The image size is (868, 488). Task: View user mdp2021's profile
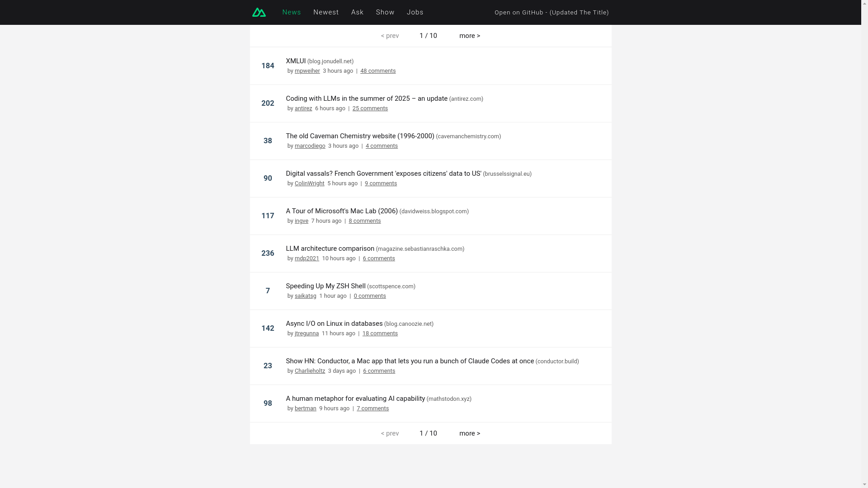[x=307, y=258]
